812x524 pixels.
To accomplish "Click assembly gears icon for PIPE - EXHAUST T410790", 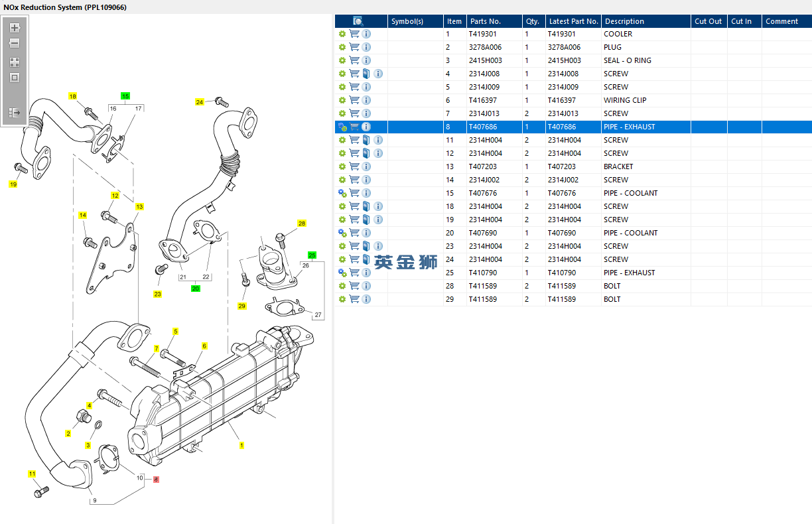I will pyautogui.click(x=342, y=273).
